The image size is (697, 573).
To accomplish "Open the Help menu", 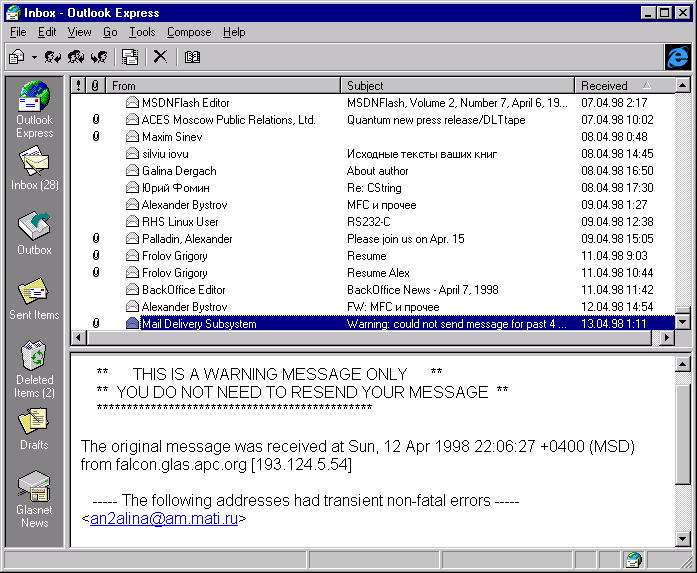I will pos(234,32).
